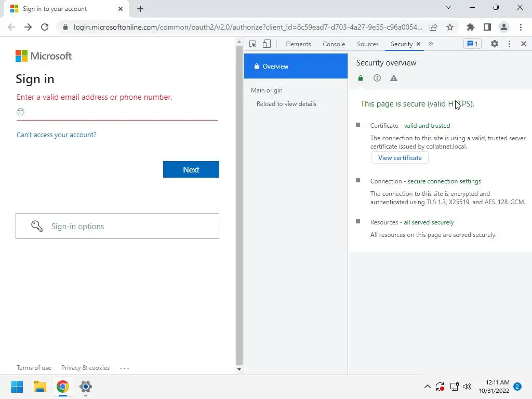Image resolution: width=532 pixels, height=399 pixels.
Task: Click the inspect element picker icon
Action: point(253,44)
